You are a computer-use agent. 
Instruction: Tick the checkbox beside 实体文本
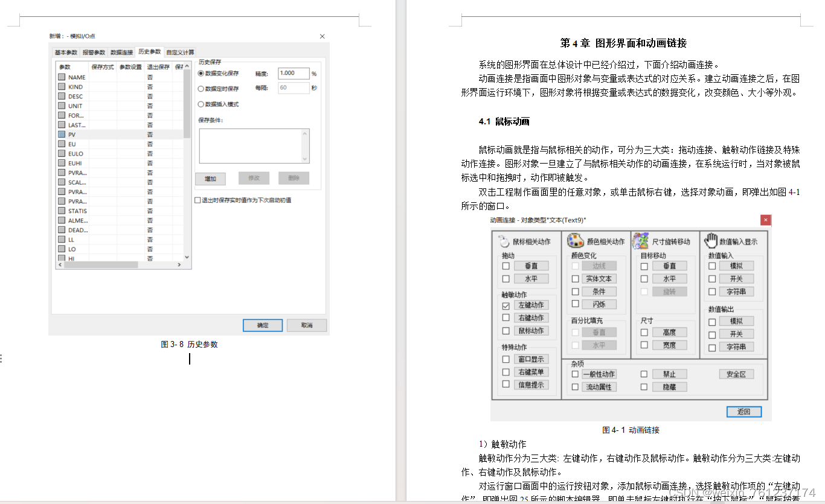[x=576, y=279]
